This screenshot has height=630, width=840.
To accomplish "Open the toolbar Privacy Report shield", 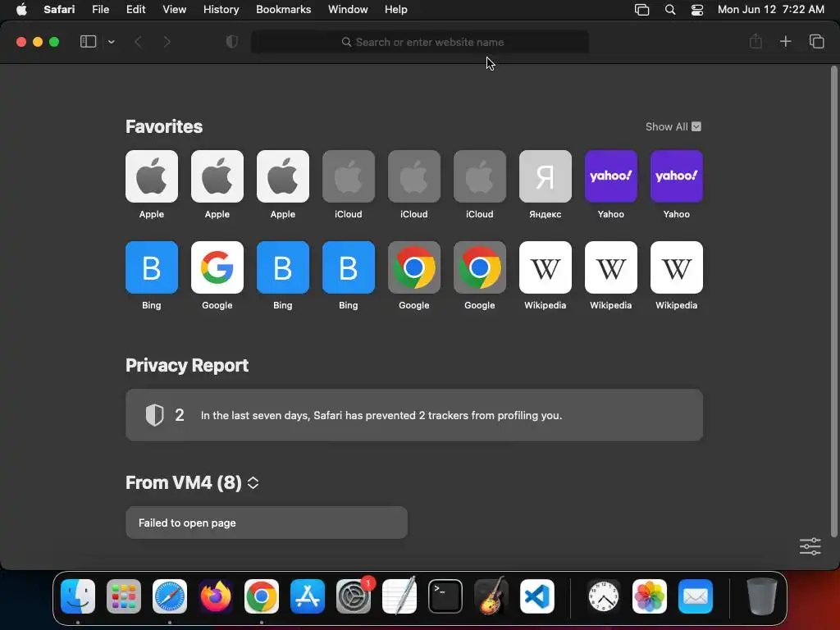I will pyautogui.click(x=231, y=42).
